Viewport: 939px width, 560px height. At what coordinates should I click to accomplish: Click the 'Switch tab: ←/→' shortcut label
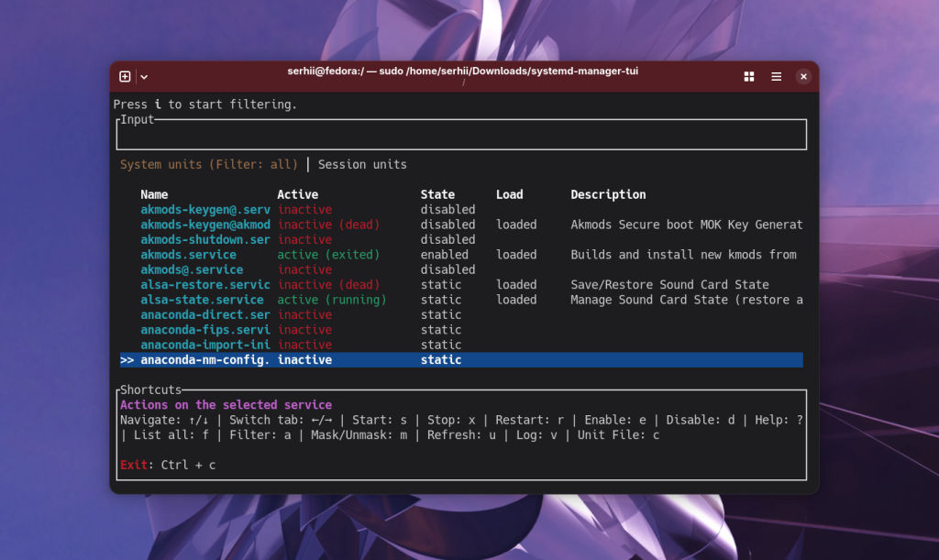tap(281, 420)
